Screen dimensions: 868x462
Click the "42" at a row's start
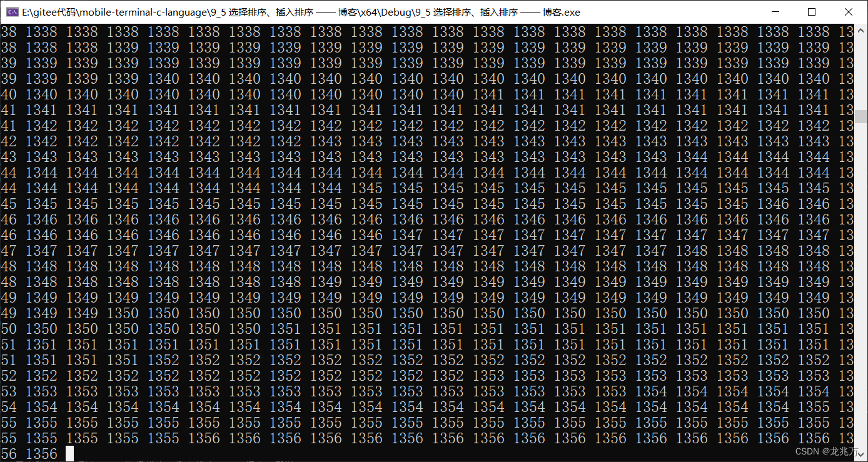coord(9,141)
